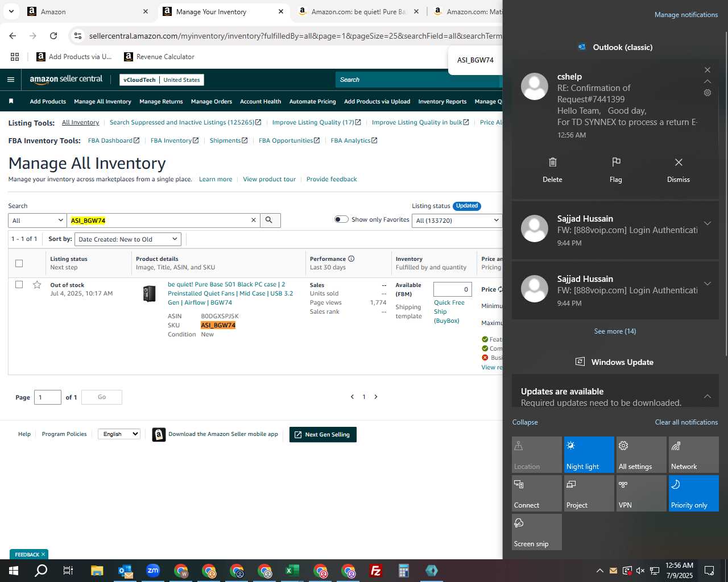728x582 pixels.
Task: Dismiss the cshelp notification
Action: click(x=678, y=170)
